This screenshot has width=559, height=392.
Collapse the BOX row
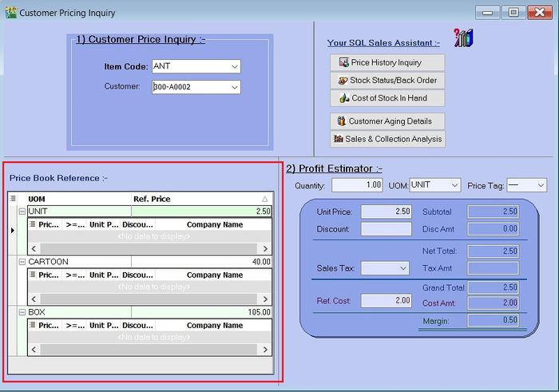22,312
